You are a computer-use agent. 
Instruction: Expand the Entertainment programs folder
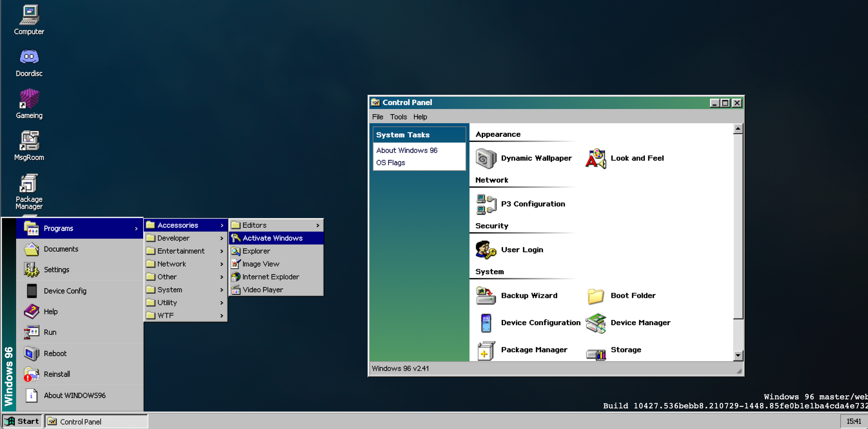click(185, 251)
